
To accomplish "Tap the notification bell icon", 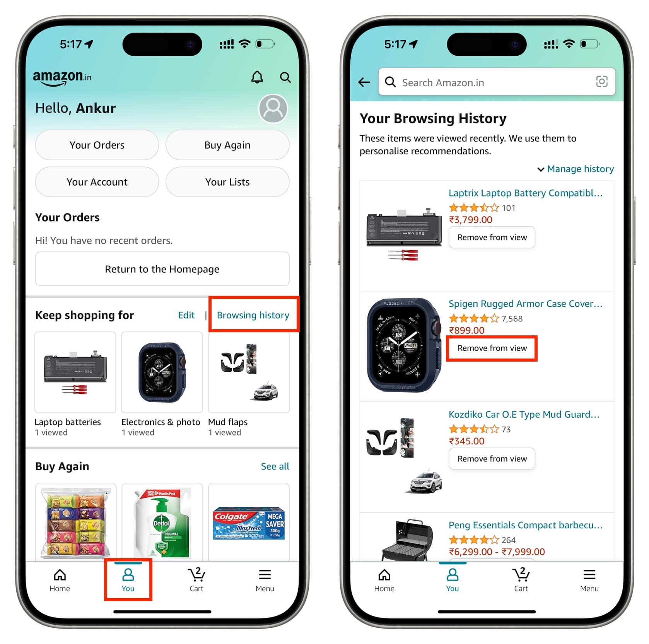I will coord(257,77).
